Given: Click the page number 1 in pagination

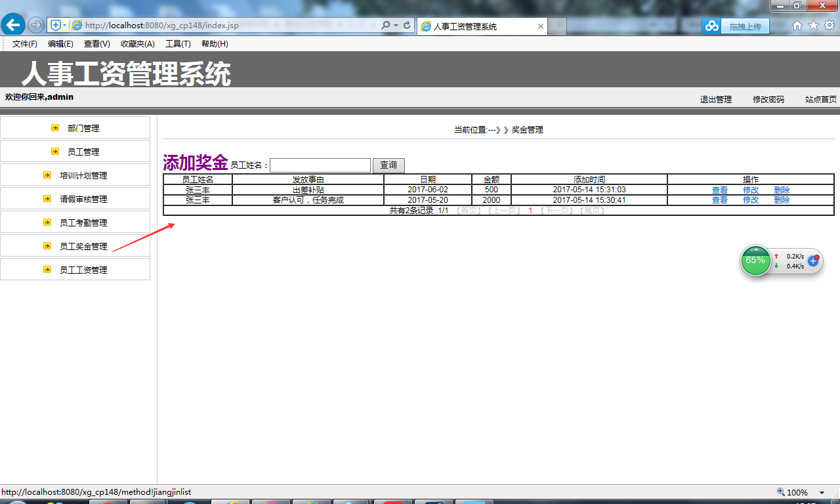Looking at the screenshot, I should click(x=530, y=211).
